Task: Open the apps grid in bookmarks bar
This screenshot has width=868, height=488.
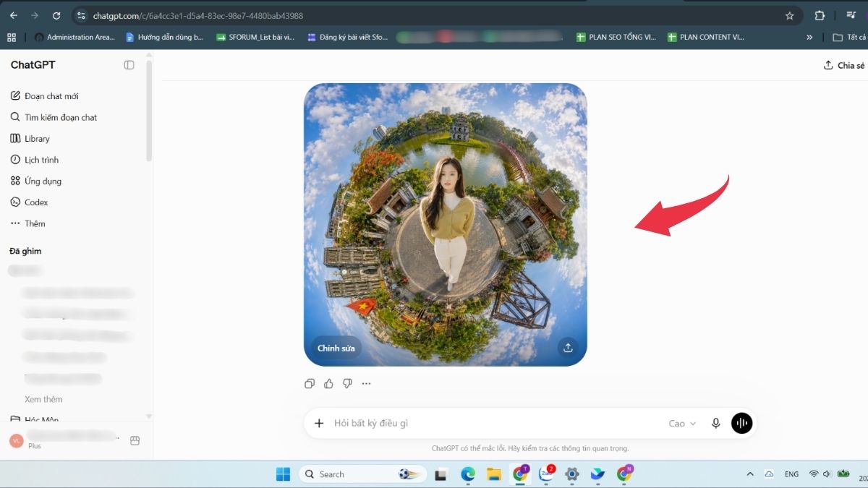Action: tap(11, 37)
